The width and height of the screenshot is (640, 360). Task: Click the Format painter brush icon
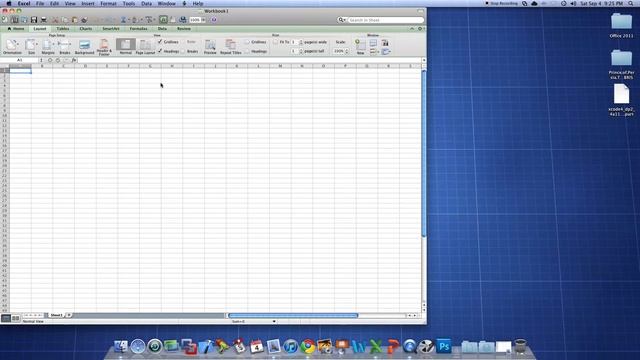84,20
